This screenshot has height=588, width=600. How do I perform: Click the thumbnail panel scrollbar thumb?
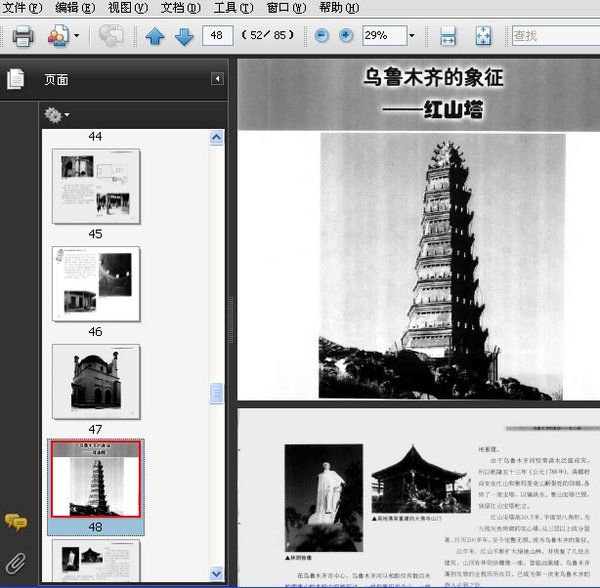click(216, 393)
